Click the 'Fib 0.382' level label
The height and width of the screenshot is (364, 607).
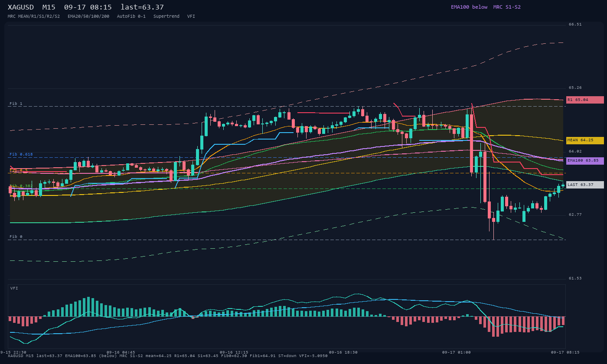point(21,186)
